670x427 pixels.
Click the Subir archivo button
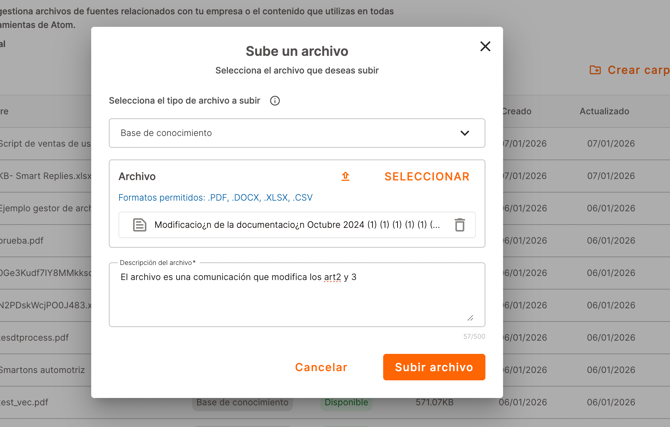[x=434, y=367]
